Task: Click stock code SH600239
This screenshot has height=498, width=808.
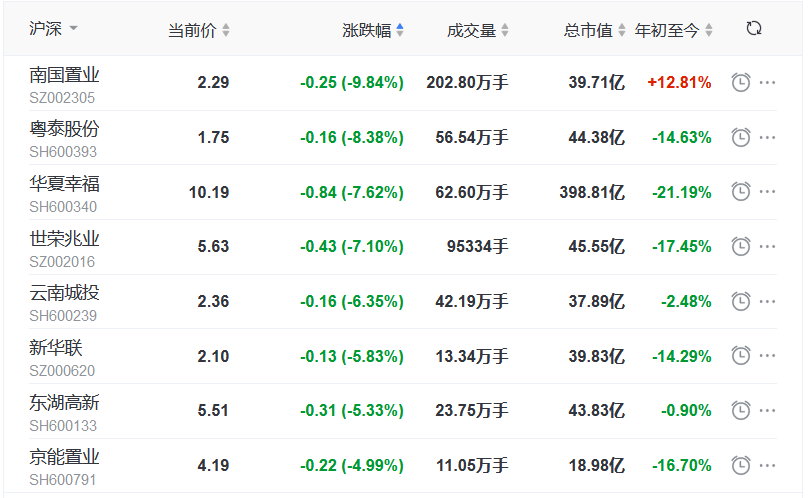Action: tap(63, 316)
